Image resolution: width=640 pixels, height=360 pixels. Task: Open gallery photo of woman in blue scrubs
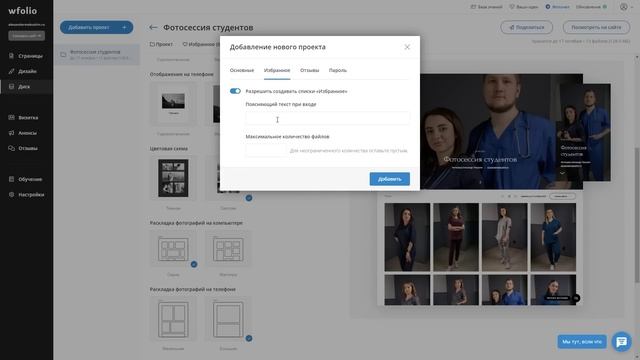pos(553,237)
